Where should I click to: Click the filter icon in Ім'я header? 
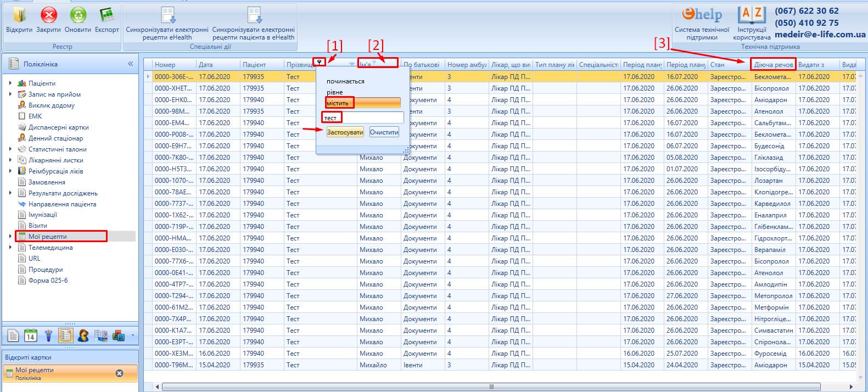click(x=374, y=63)
